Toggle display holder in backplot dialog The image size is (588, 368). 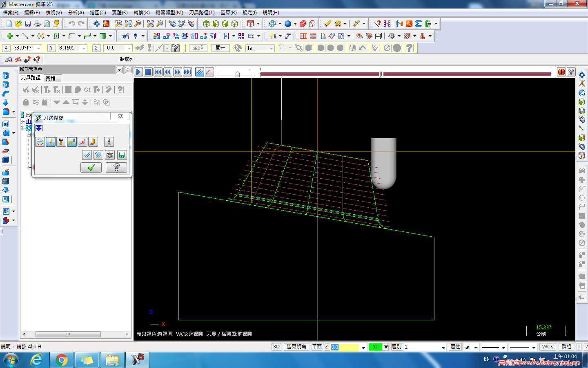pos(61,142)
